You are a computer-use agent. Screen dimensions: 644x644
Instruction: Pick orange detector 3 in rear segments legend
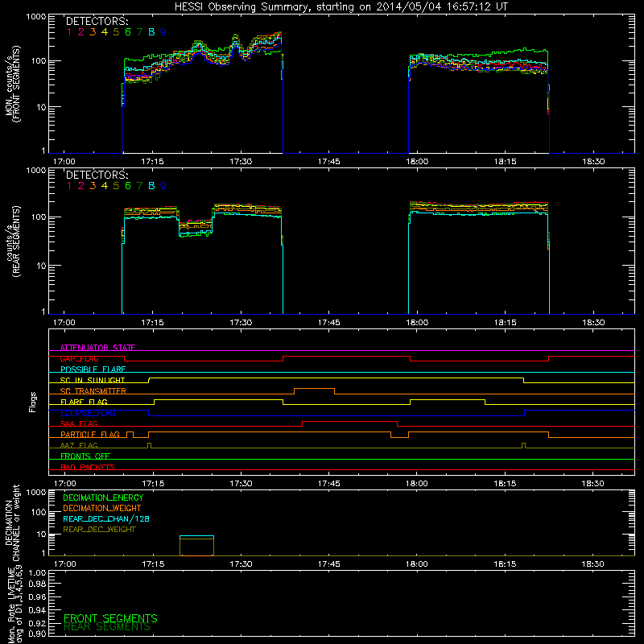click(93, 186)
